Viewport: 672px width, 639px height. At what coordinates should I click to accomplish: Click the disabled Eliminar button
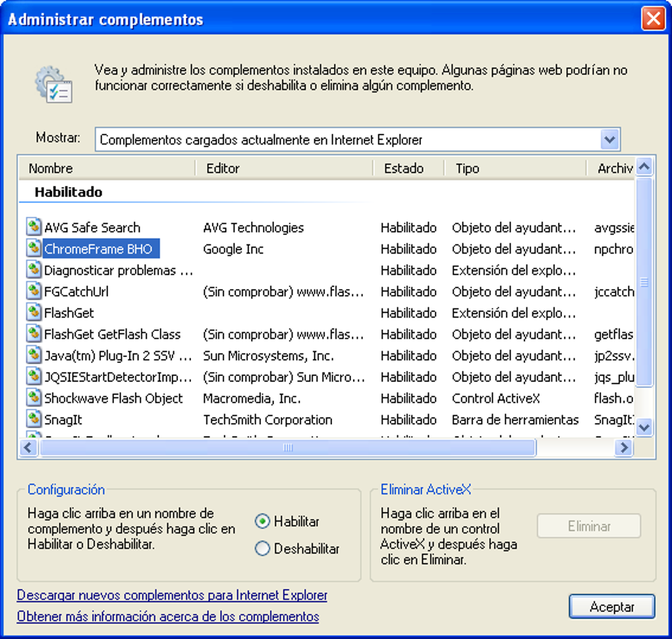[x=589, y=526]
